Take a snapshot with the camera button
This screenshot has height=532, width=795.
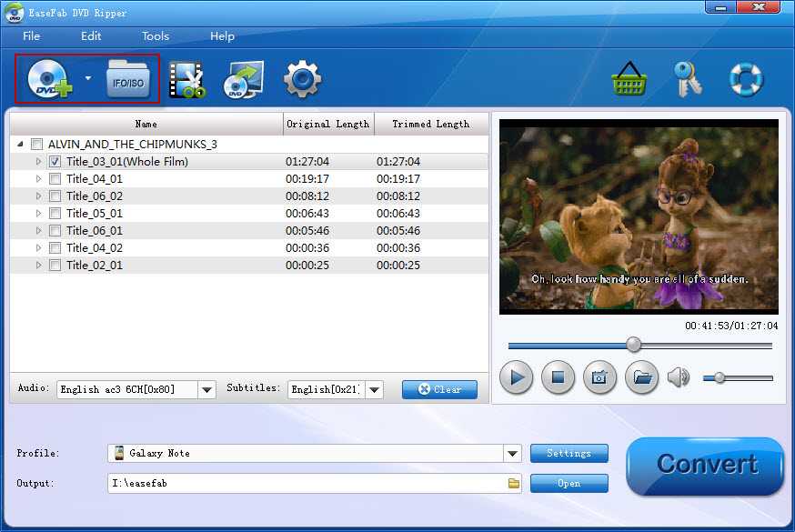(x=599, y=377)
